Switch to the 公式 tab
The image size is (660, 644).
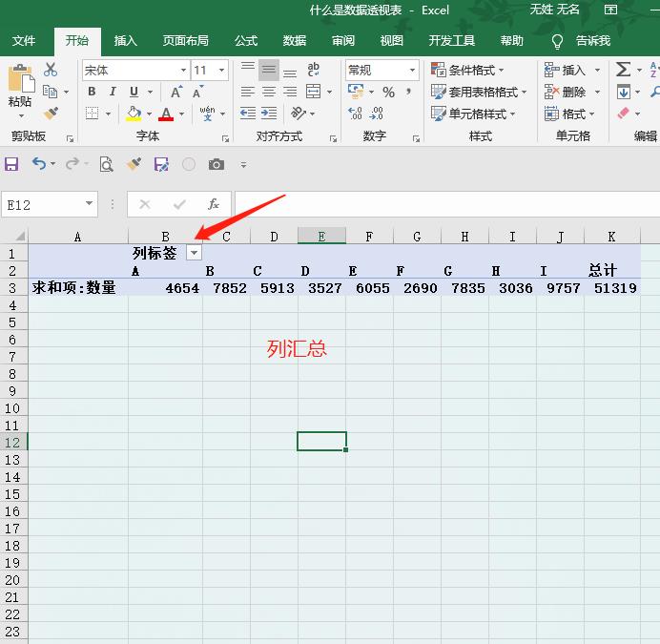point(246,40)
